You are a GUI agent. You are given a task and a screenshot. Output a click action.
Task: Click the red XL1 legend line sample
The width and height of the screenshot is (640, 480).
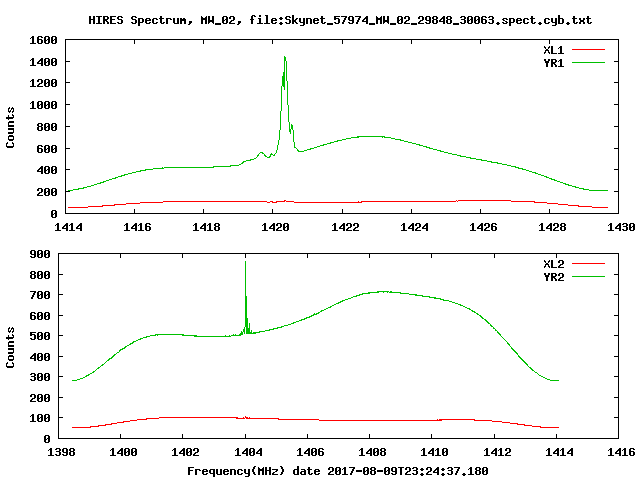[590, 49]
